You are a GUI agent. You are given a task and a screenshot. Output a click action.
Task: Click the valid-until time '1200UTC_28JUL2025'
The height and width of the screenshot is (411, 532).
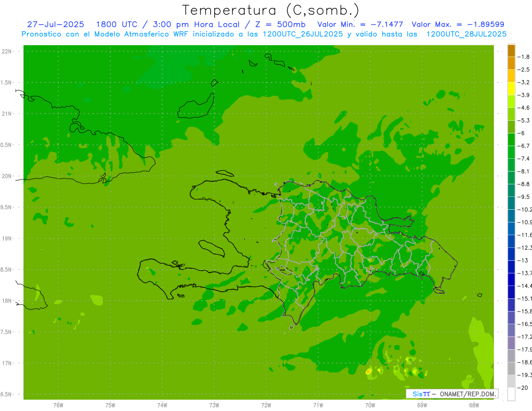click(466, 34)
